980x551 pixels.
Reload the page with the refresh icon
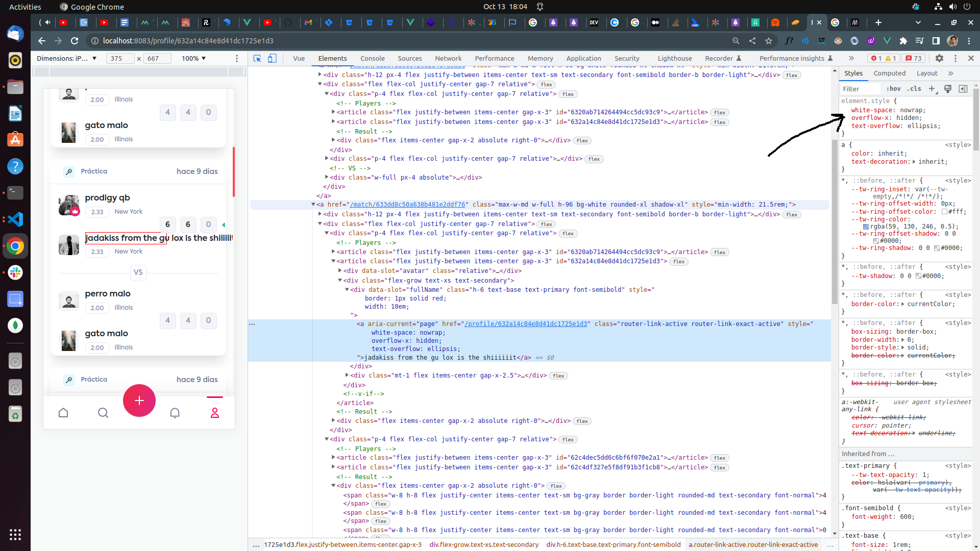click(x=75, y=41)
